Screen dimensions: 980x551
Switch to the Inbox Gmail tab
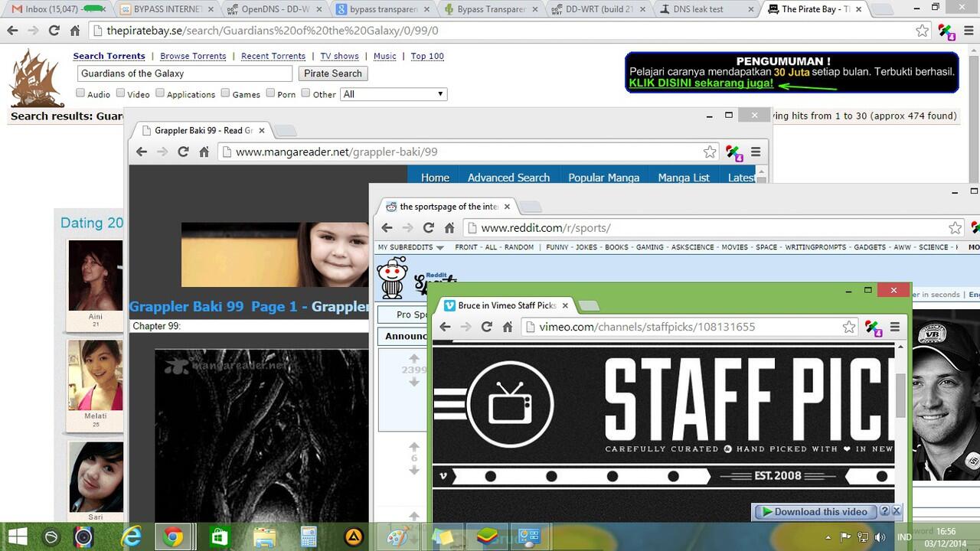coord(57,9)
